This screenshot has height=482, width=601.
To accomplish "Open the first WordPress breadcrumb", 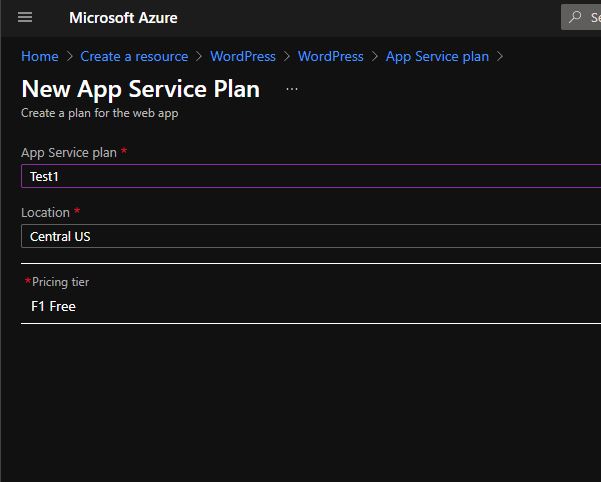I will [x=243, y=56].
